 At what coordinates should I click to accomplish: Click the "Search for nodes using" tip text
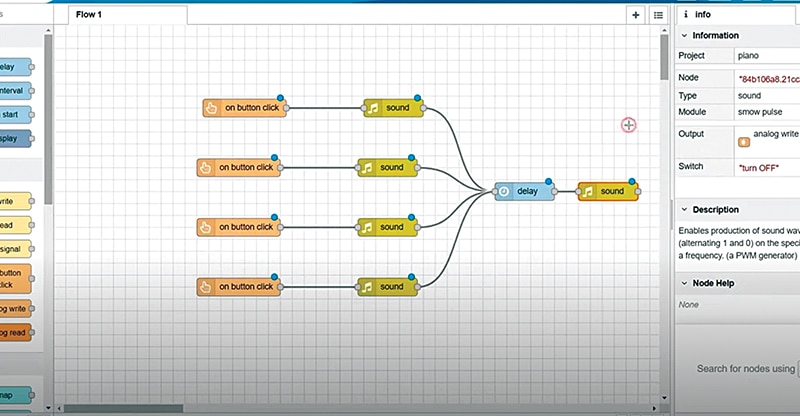click(745, 369)
